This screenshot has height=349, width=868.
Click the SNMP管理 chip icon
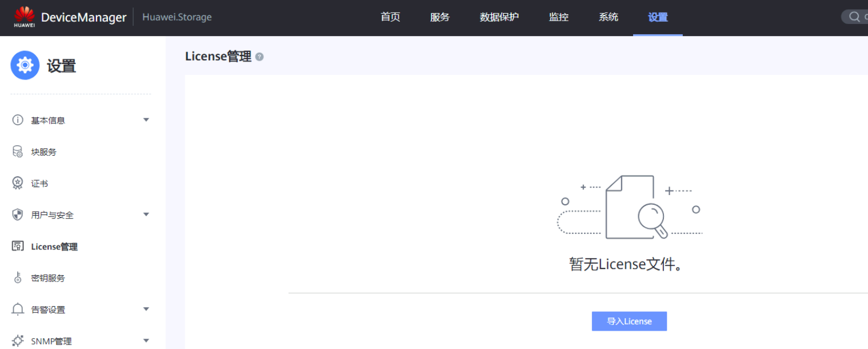tap(18, 341)
